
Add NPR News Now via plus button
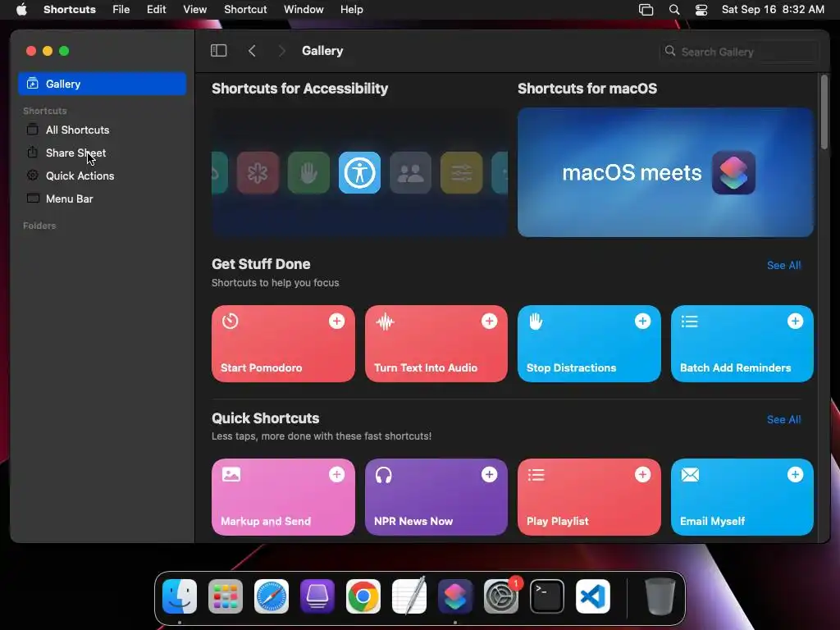click(x=489, y=474)
